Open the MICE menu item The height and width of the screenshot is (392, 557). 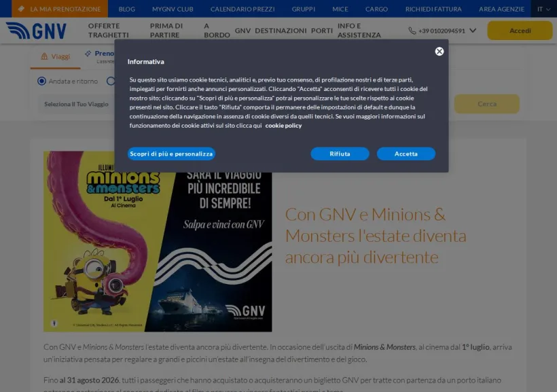coord(340,9)
